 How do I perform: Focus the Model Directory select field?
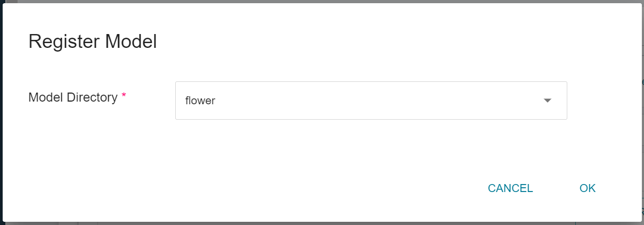[371, 101]
